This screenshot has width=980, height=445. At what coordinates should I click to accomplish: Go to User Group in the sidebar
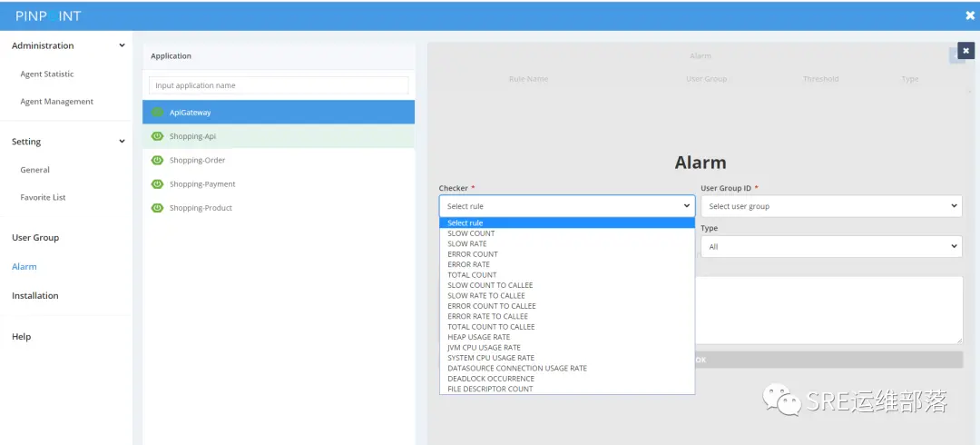[x=35, y=238]
